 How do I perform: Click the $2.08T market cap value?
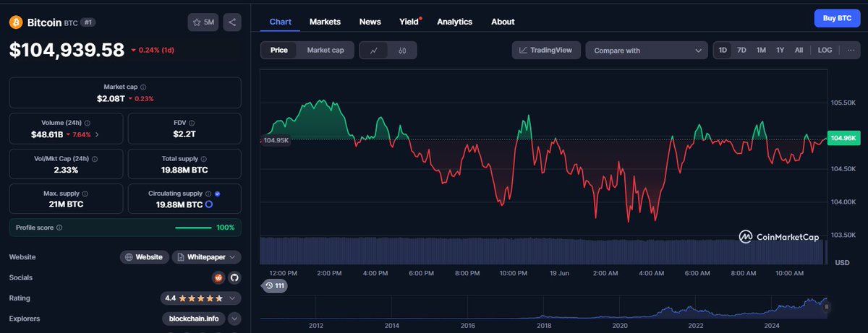[111, 98]
